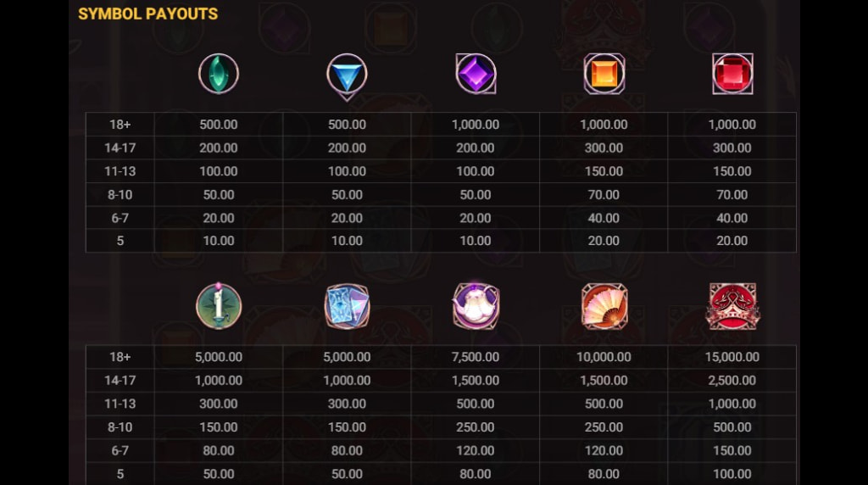Click the 2,500.00 payout value

click(732, 381)
